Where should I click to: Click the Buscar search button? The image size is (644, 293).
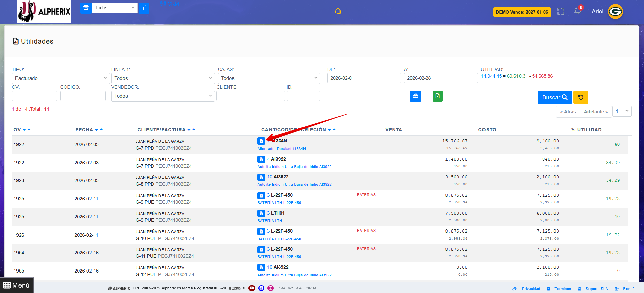tap(554, 97)
